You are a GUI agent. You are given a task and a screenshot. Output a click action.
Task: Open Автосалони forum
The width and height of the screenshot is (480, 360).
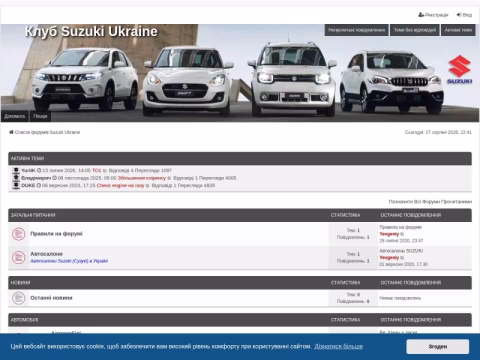tap(46, 254)
